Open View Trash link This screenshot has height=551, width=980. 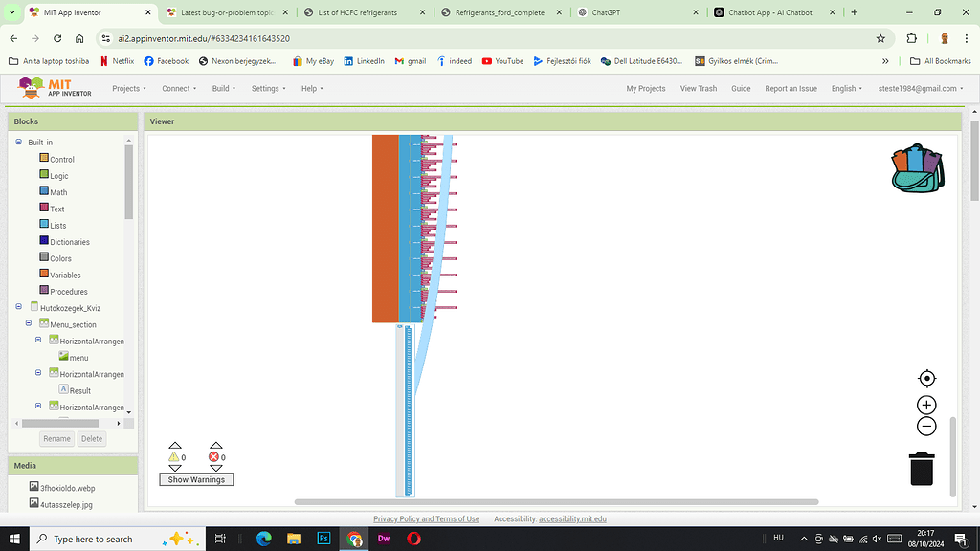click(x=698, y=89)
